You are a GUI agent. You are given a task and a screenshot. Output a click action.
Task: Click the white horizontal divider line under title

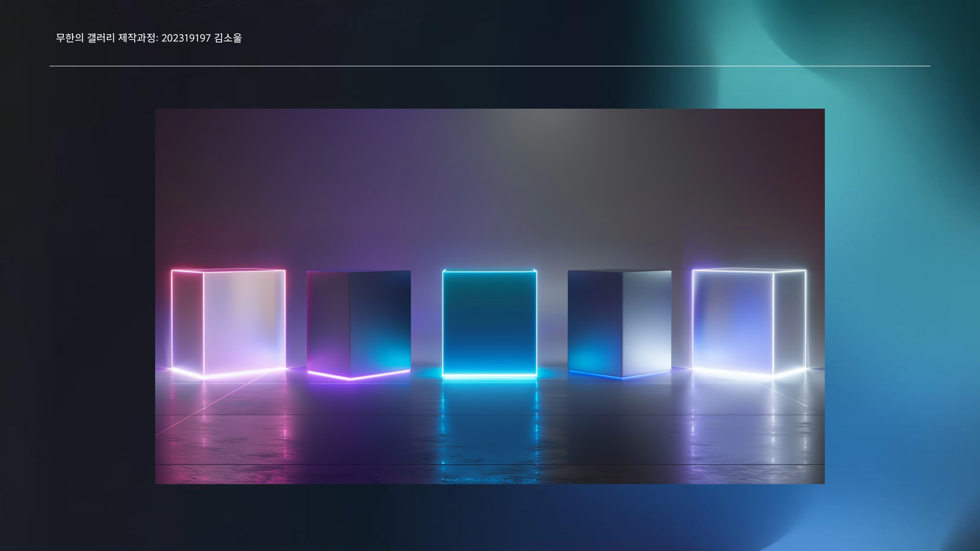pos(489,66)
